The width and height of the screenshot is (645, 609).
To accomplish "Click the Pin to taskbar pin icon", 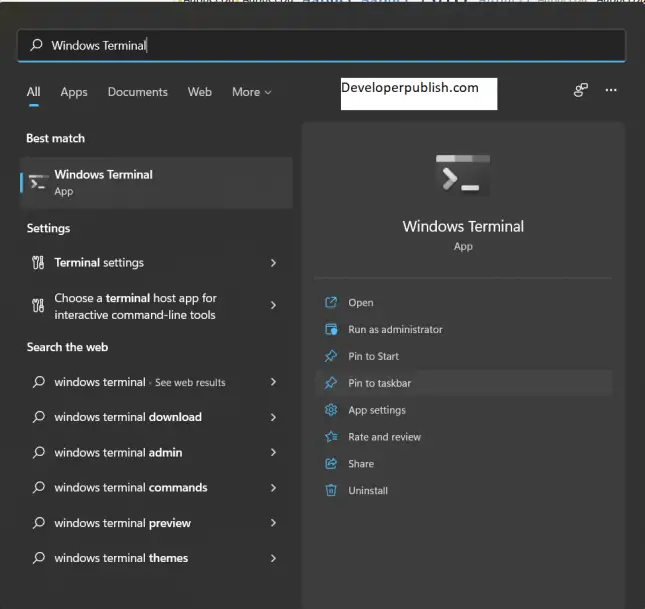I will pos(331,383).
